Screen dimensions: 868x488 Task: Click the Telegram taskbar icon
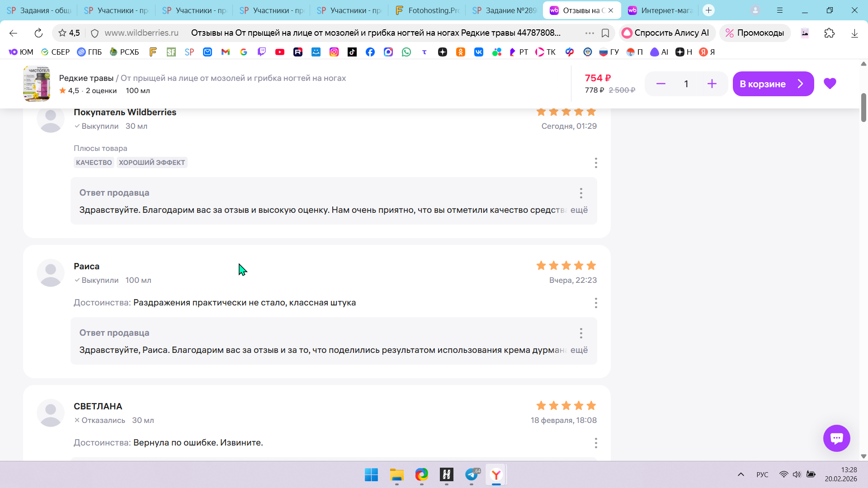tap(472, 474)
